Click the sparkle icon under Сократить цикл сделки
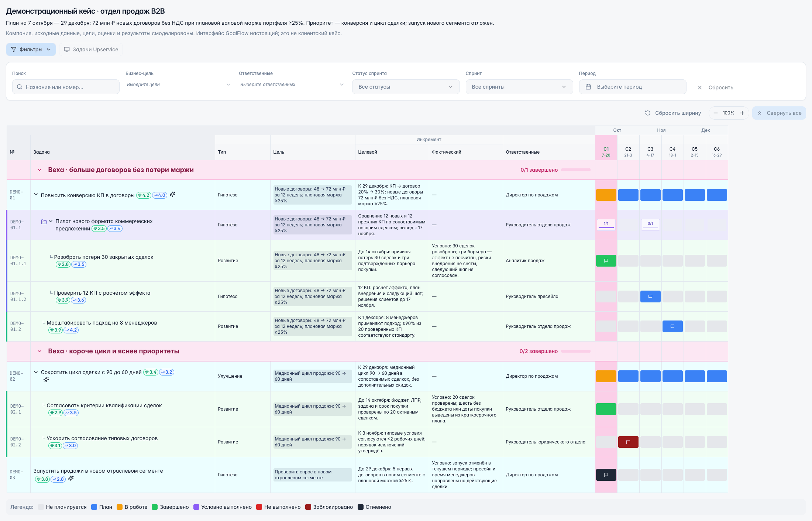The width and height of the screenshot is (812, 521). pos(46,380)
